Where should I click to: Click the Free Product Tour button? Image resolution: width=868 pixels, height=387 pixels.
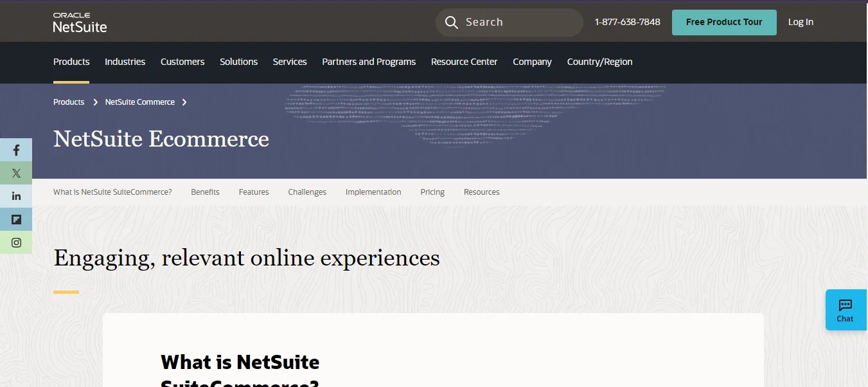pos(724,22)
